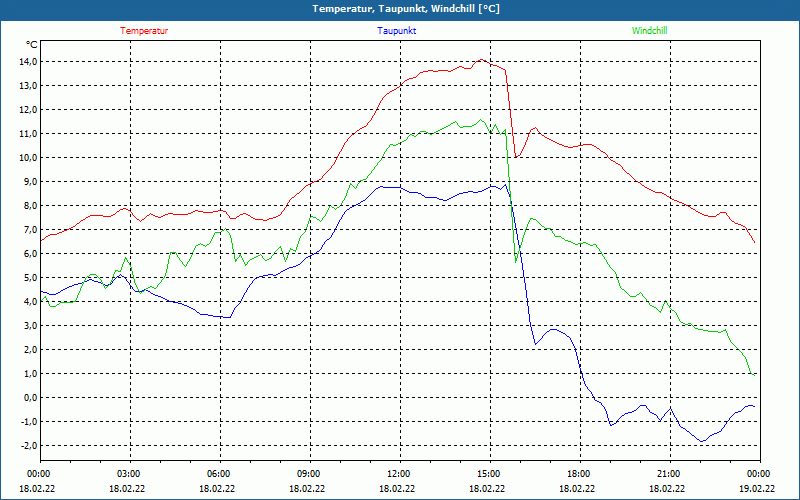Click the blue dew point minimum near -2,0

(x=702, y=441)
